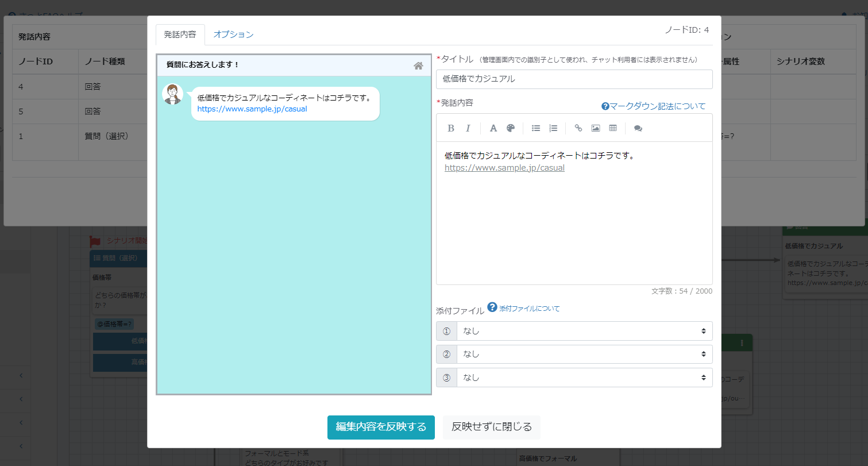The height and width of the screenshot is (466, 868).
Task: Click 反映せずに閉じる button
Action: tap(492, 427)
